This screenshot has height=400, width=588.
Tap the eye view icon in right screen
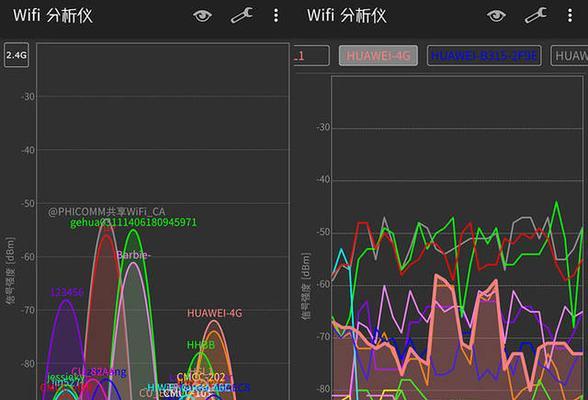point(496,16)
